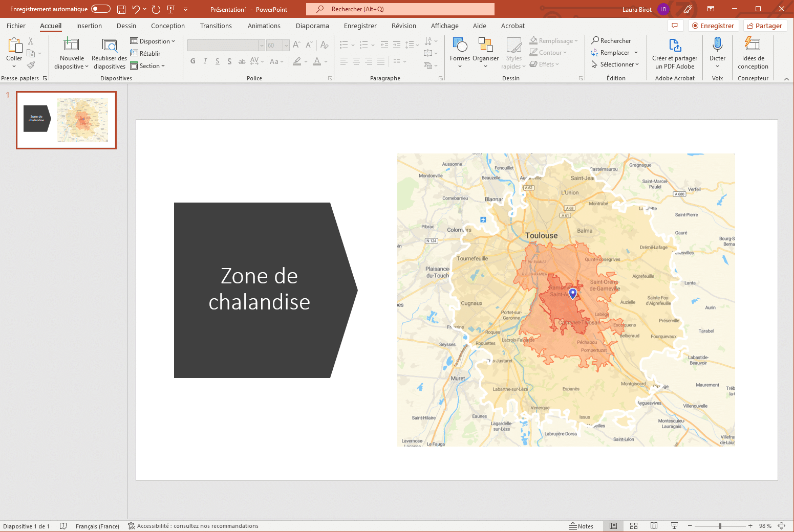Open the Révision tab

point(404,26)
